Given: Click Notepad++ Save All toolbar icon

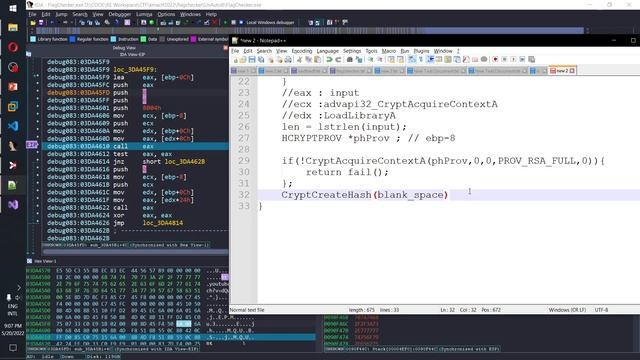Looking at the screenshot, I should [261, 60].
